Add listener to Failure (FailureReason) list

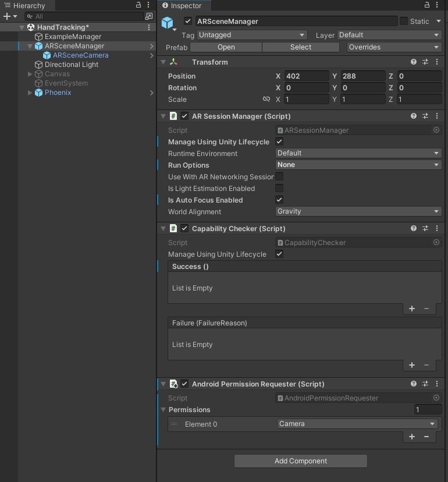(412, 365)
